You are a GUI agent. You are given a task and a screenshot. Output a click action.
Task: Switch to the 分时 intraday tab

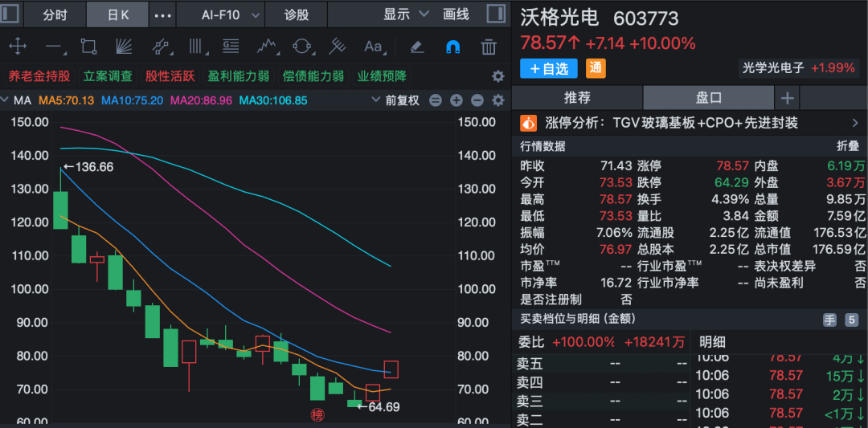55,14
